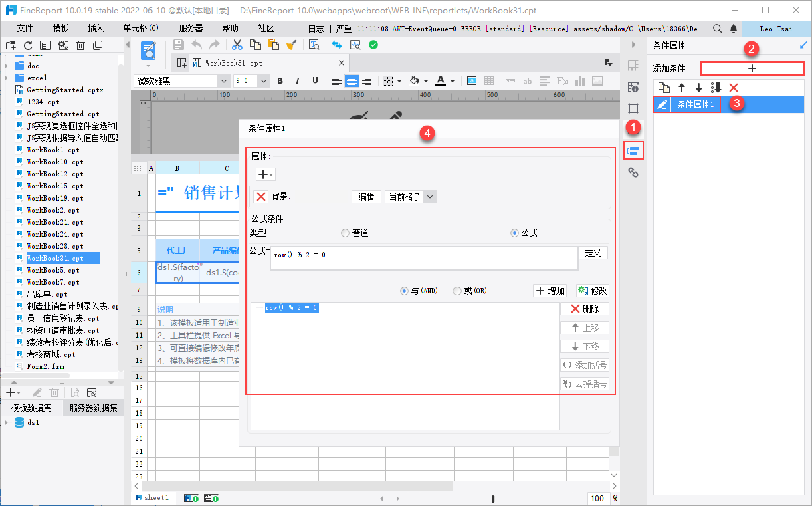The height and width of the screenshot is (506, 812).
Task: Expand the doc folder
Action: [x=6, y=66]
